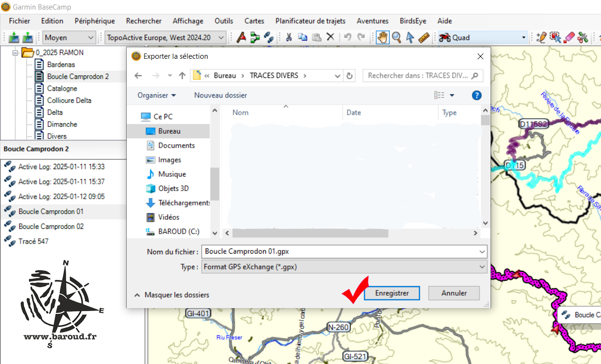The height and width of the screenshot is (364, 601).
Task: Click Nouveau dossier button
Action: (220, 95)
